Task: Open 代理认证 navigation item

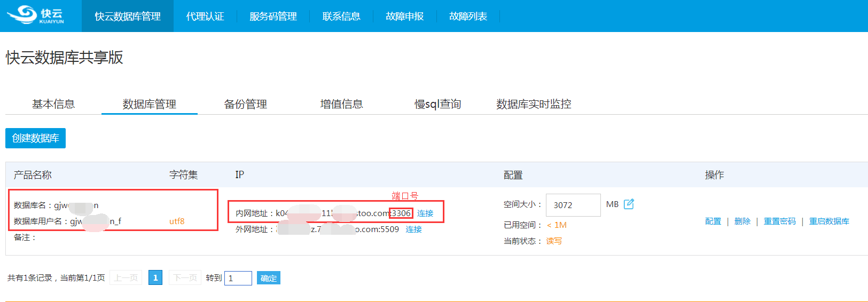Action: 205,17
